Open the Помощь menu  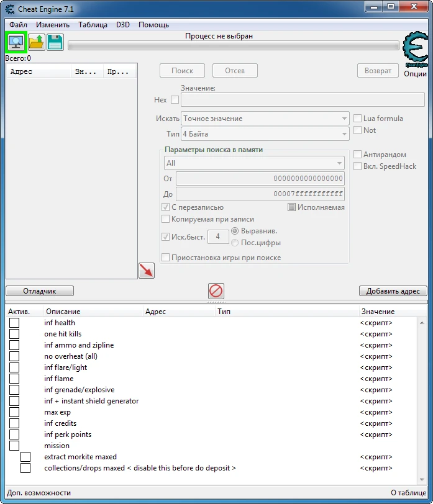tap(153, 25)
